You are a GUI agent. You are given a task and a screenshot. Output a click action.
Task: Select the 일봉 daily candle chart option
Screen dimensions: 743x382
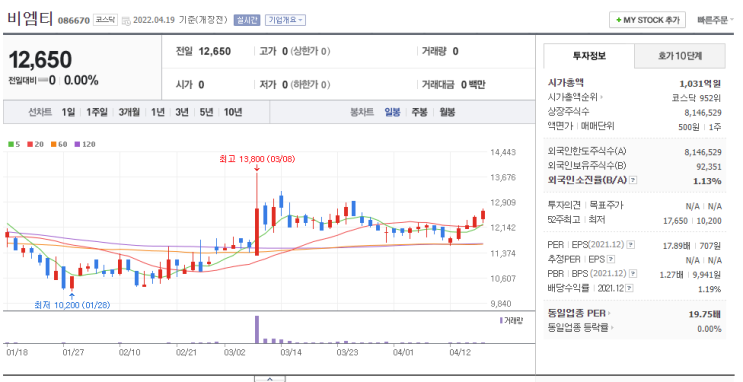(x=392, y=112)
